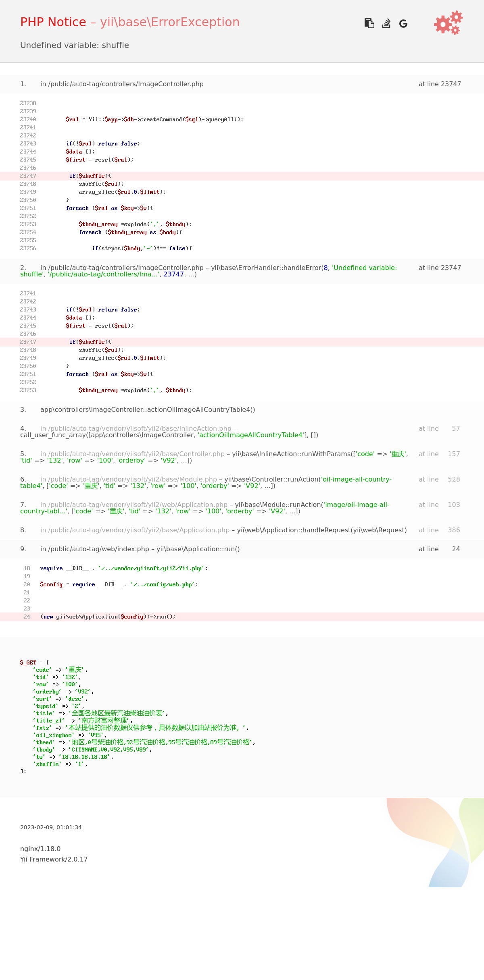Click yii\base\ErrorException exception class link
The width and height of the screenshot is (484, 980).
coord(170,22)
